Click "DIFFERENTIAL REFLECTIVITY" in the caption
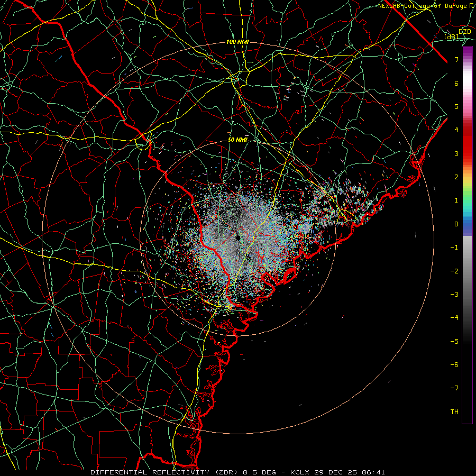 pyautogui.click(x=150, y=472)
